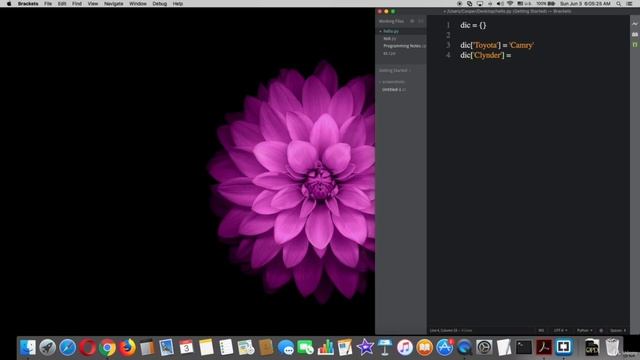Viewport: 640px width, 360px height.
Task: Click the volume icon in the menu bar
Action: point(500,4)
